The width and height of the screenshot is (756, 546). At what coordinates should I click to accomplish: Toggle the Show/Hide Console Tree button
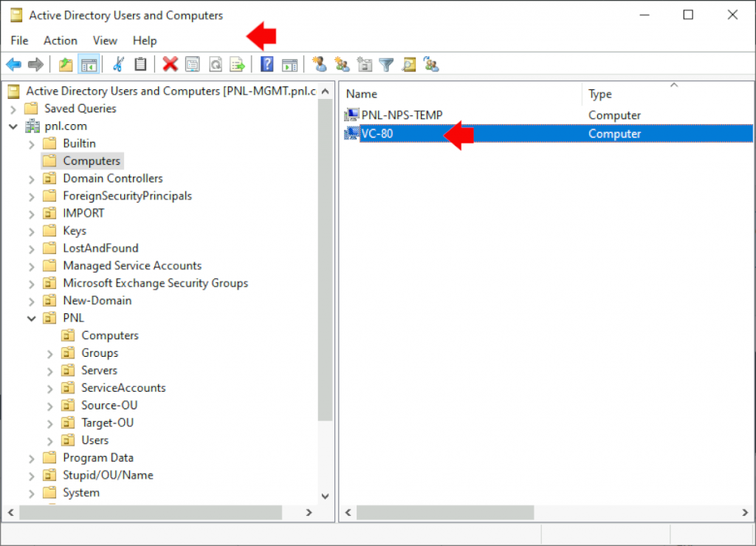[89, 65]
